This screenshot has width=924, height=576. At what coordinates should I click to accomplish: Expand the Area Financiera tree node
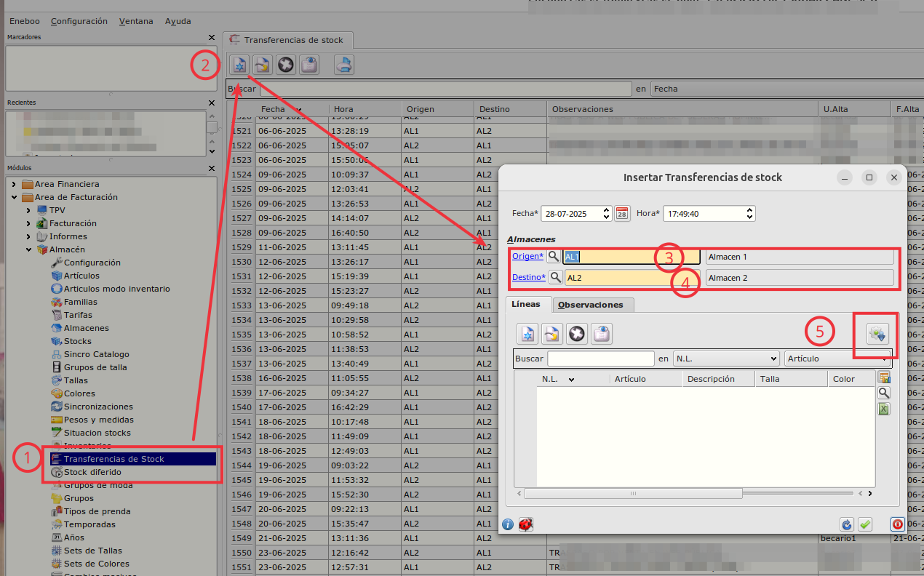15,184
